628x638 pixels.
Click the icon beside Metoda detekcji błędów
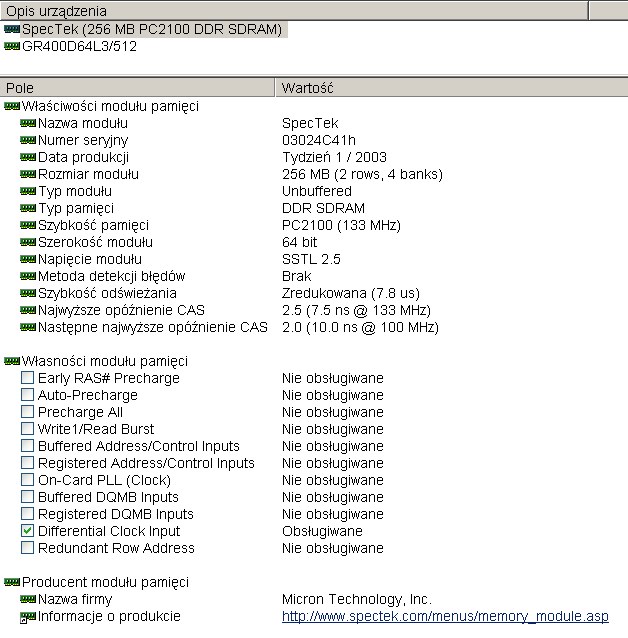click(x=28, y=276)
